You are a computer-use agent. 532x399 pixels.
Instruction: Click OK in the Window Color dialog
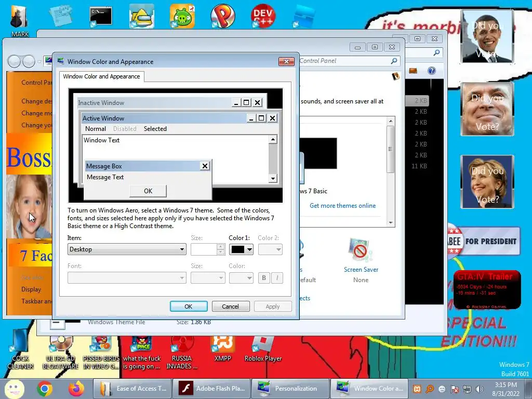pyautogui.click(x=188, y=307)
